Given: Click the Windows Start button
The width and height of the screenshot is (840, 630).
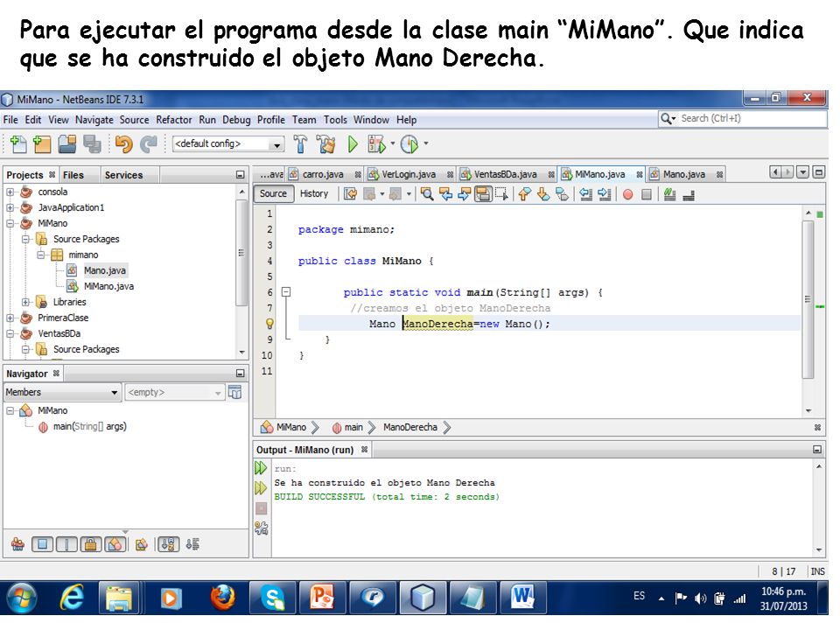Looking at the screenshot, I should tap(21, 598).
